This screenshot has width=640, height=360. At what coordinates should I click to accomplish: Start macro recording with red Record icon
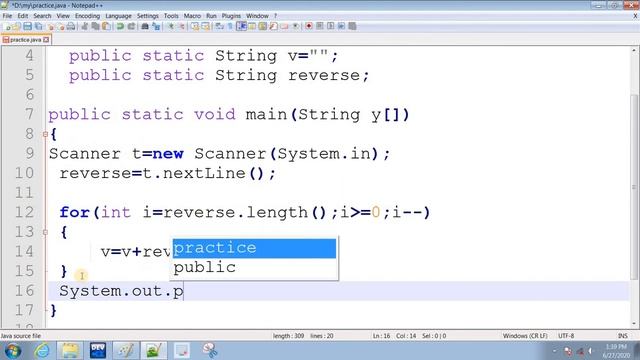pos(309,27)
